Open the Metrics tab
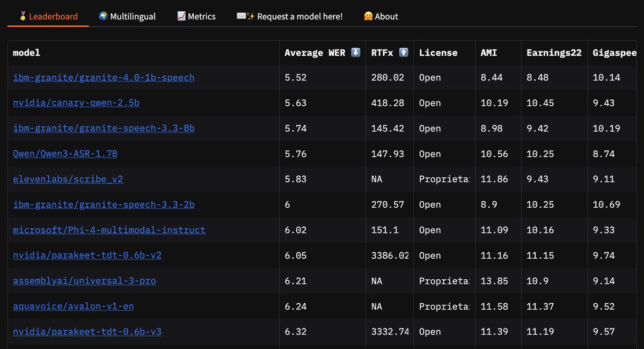 coord(196,16)
